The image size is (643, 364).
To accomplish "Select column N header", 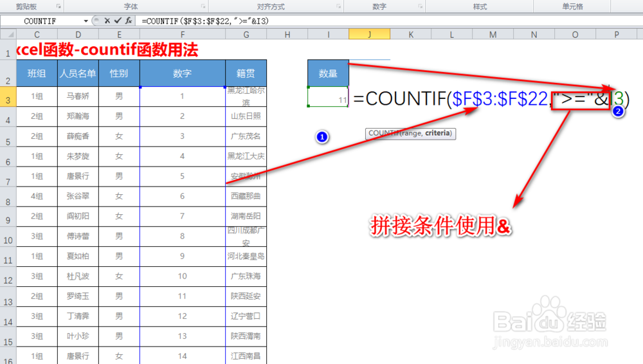I will coord(534,35).
